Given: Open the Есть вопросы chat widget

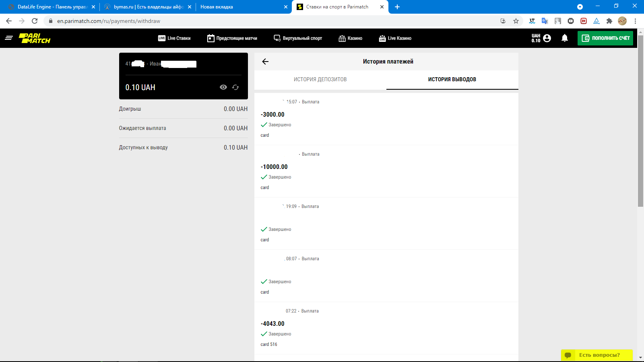Looking at the screenshot, I should click(597, 355).
